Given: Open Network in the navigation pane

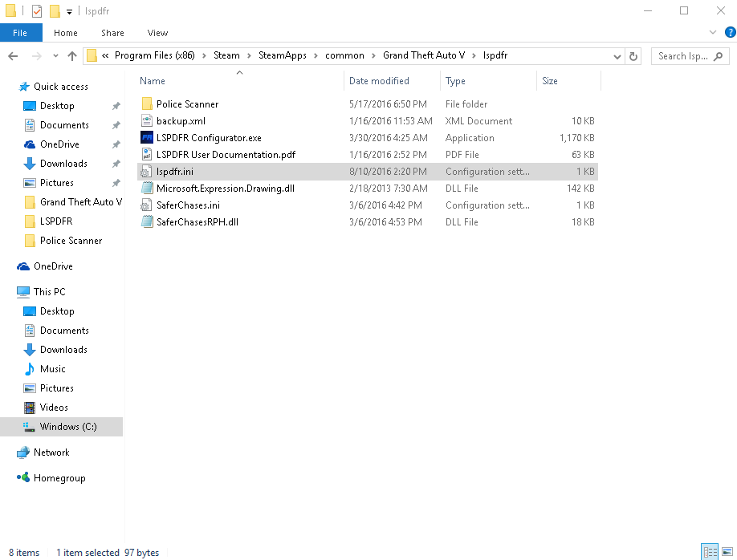Looking at the screenshot, I should [x=51, y=452].
